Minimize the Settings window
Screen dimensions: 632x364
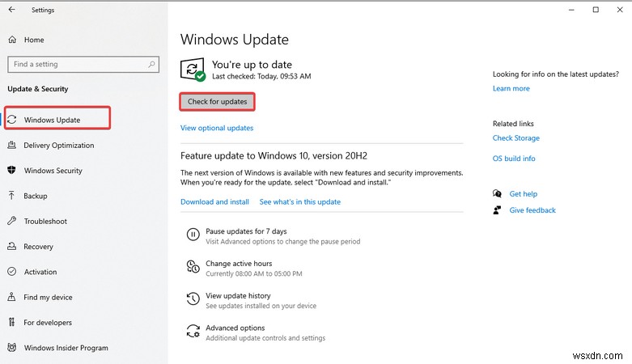click(x=571, y=10)
